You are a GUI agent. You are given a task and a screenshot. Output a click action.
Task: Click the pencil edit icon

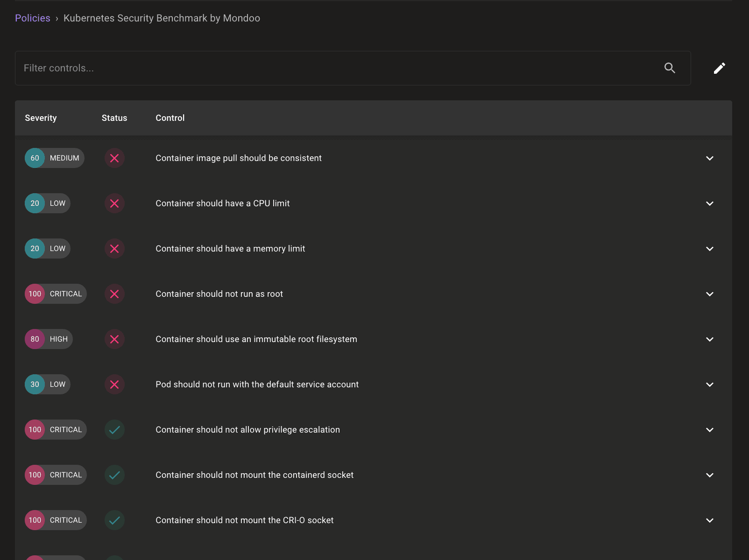[719, 68]
